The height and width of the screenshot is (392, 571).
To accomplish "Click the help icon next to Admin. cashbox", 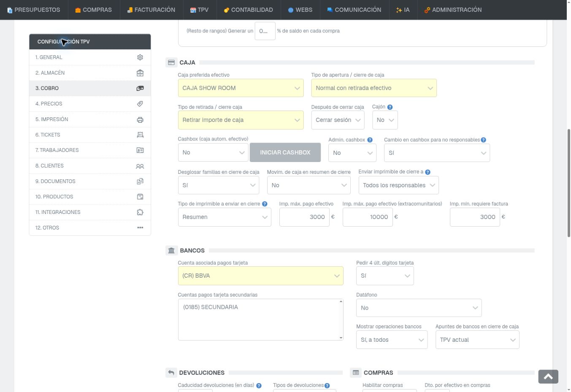I will point(370,140).
